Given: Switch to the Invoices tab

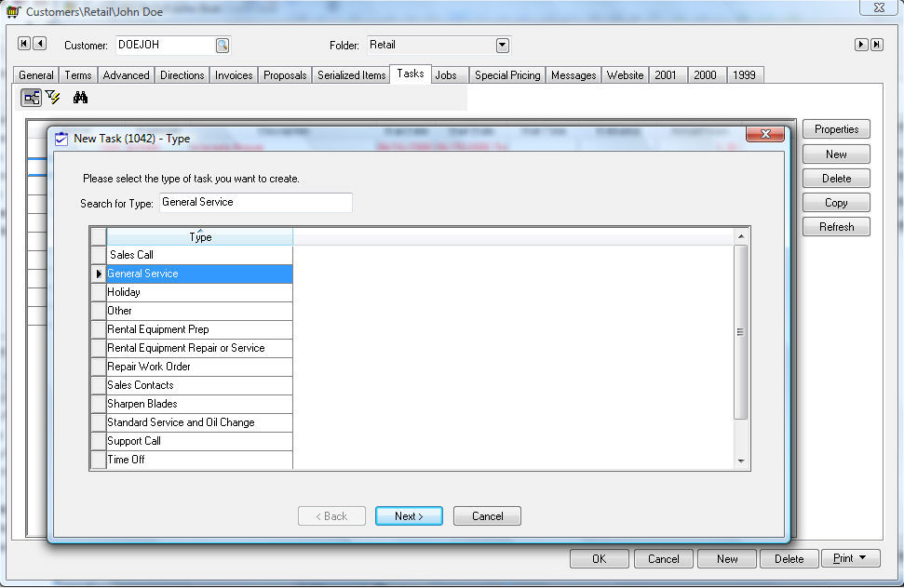Looking at the screenshot, I should (234, 75).
